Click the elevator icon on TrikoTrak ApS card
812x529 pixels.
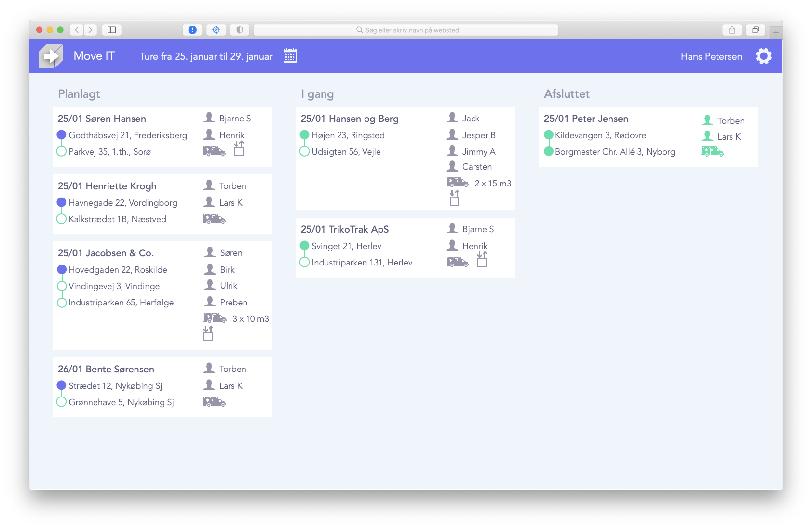(x=482, y=259)
